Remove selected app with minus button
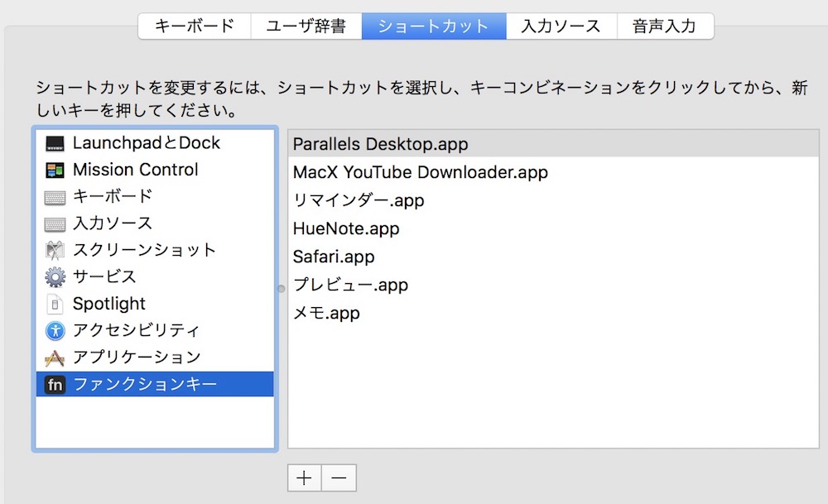 click(x=339, y=478)
